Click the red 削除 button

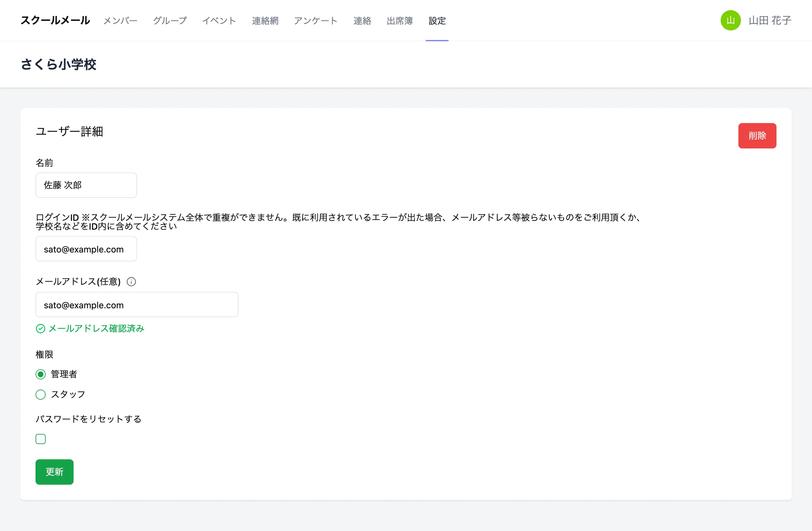pos(757,136)
